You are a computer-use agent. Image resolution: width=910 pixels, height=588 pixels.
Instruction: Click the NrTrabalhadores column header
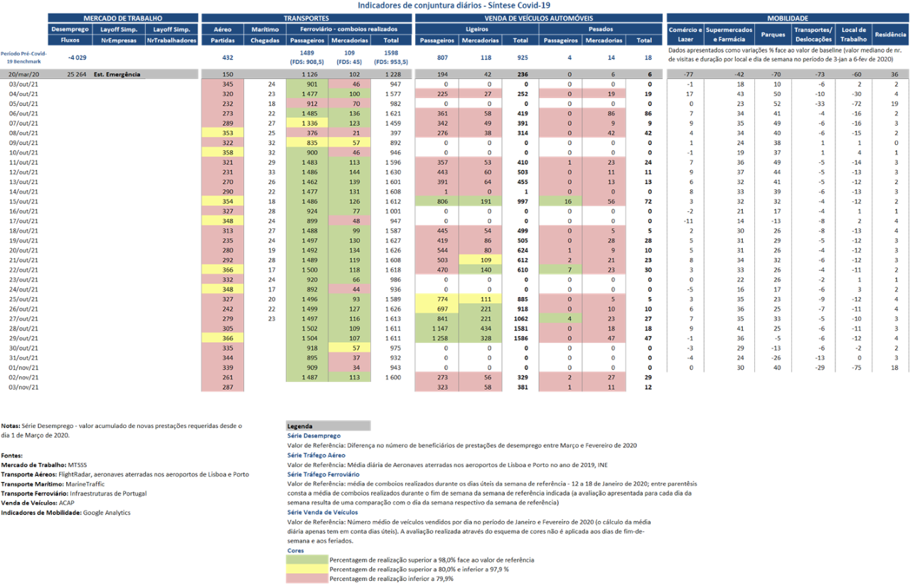tap(171, 41)
